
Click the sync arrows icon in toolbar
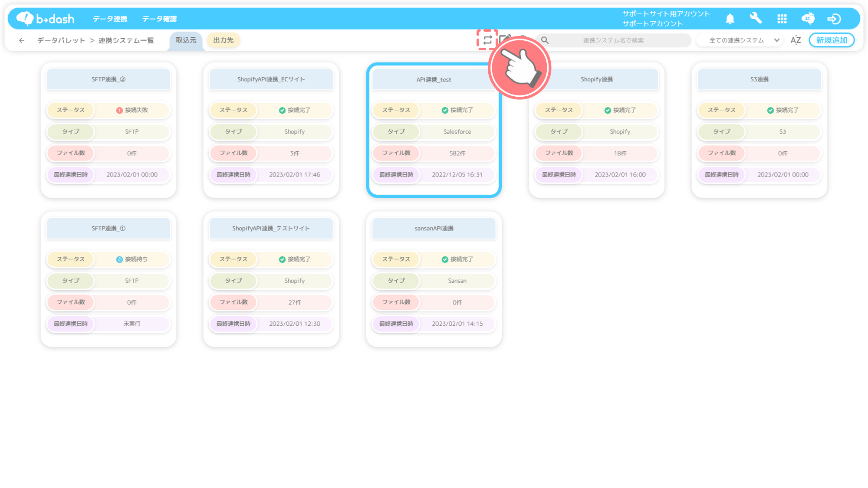click(487, 40)
